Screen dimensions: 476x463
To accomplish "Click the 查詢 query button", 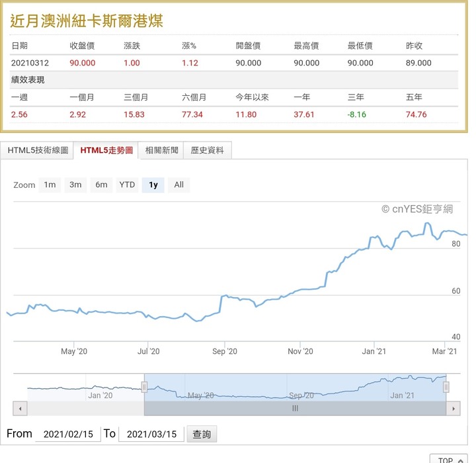I will tap(202, 434).
